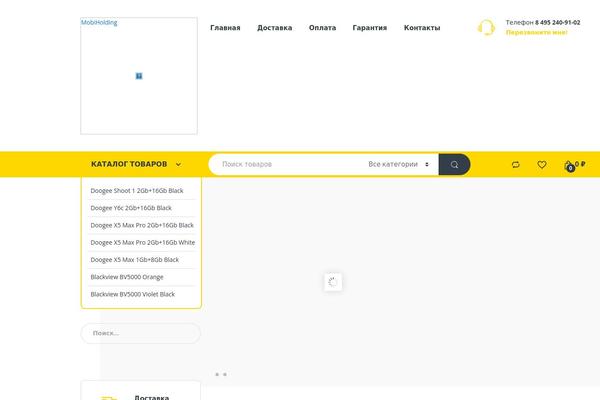Open the Оплата menu item
The width and height of the screenshot is (600, 400).
pyautogui.click(x=322, y=28)
